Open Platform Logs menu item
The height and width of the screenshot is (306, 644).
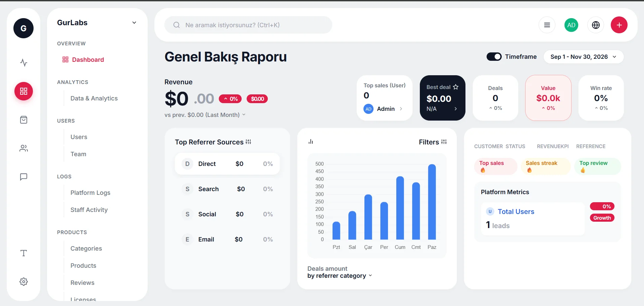click(x=90, y=193)
